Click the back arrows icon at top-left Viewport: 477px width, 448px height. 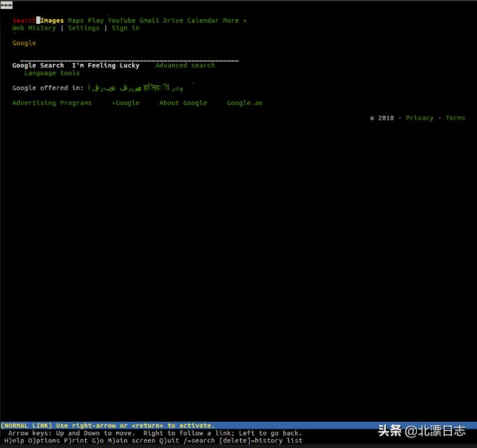pyautogui.click(x=7, y=5)
